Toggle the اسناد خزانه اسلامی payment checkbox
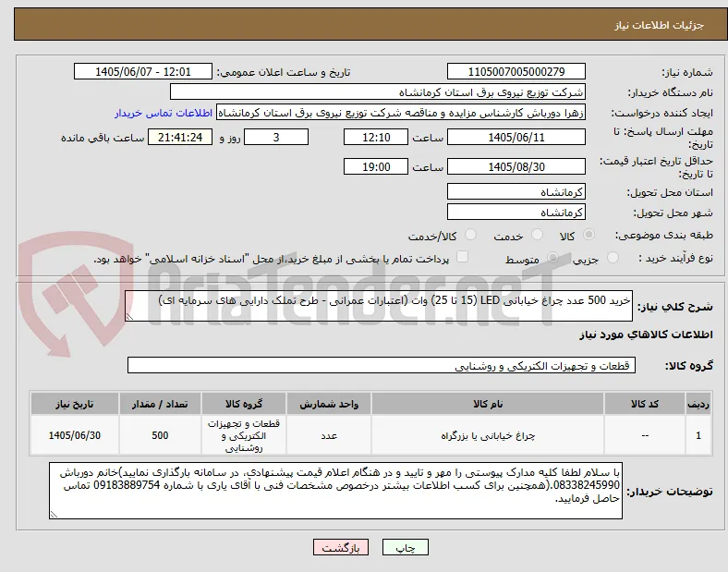Viewport: 728px width, 572px height. tap(463, 257)
